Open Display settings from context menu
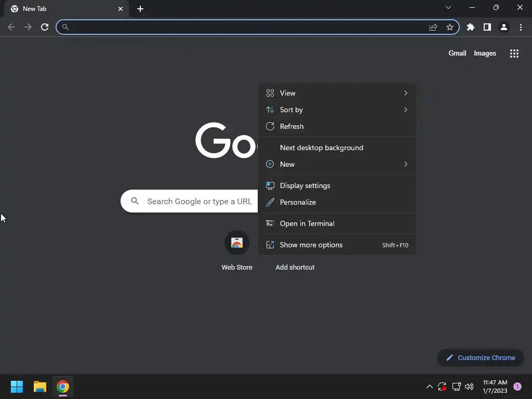 pyautogui.click(x=337, y=185)
